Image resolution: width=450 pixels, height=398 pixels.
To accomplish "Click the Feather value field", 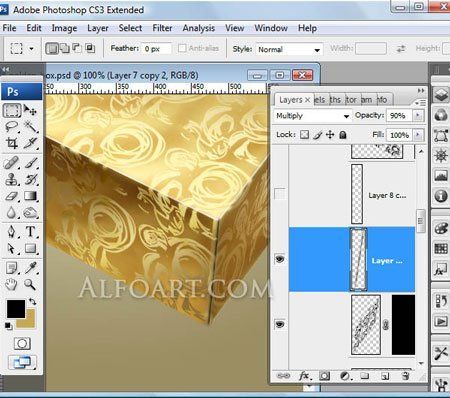I will (x=156, y=49).
